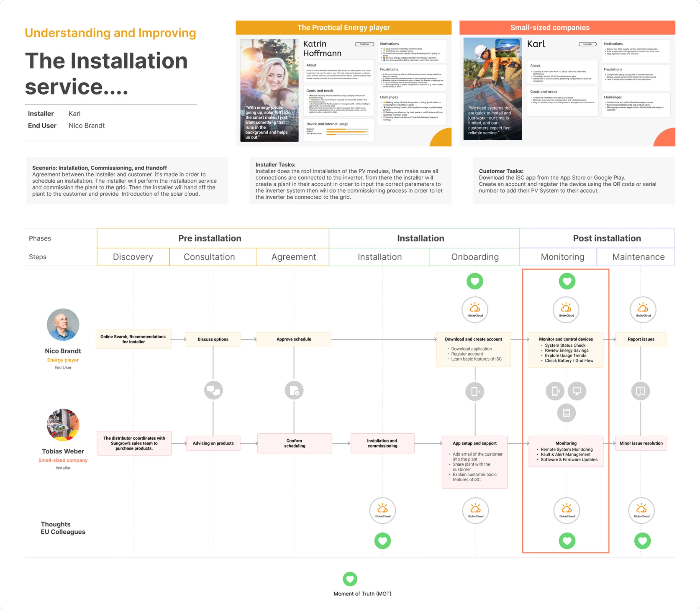Select the Pre installation phase header
The image size is (700, 610).
coord(213,238)
